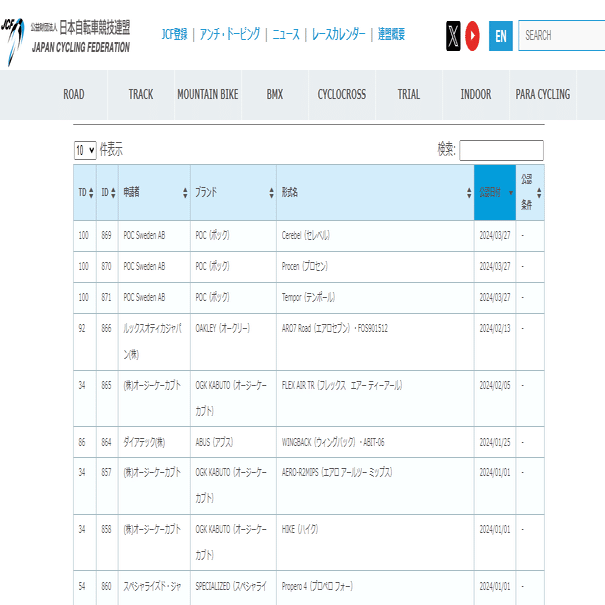605x605 pixels.
Task: Click ID 864 cell
Action: click(x=107, y=442)
